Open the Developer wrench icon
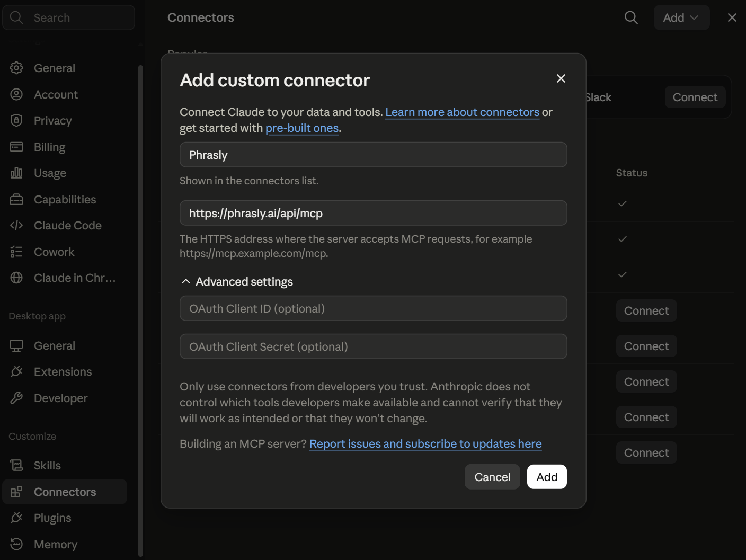The width and height of the screenshot is (746, 560). tap(16, 398)
